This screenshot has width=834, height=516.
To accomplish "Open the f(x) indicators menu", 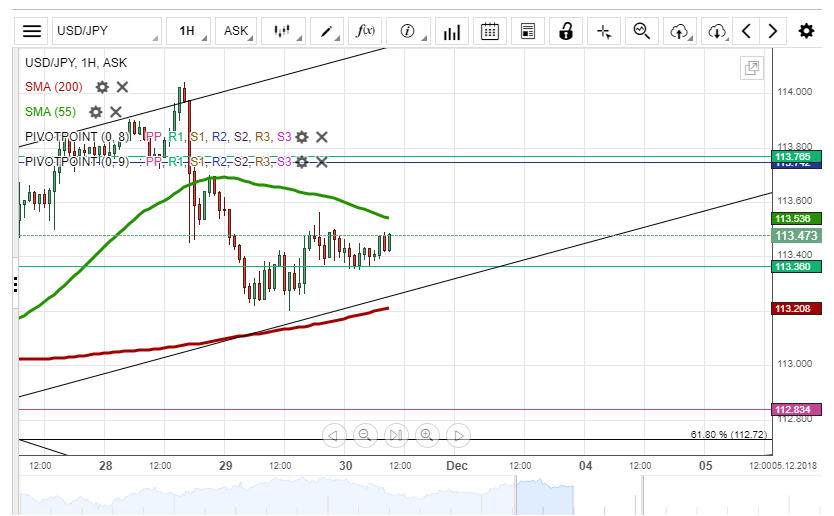I will [365, 31].
